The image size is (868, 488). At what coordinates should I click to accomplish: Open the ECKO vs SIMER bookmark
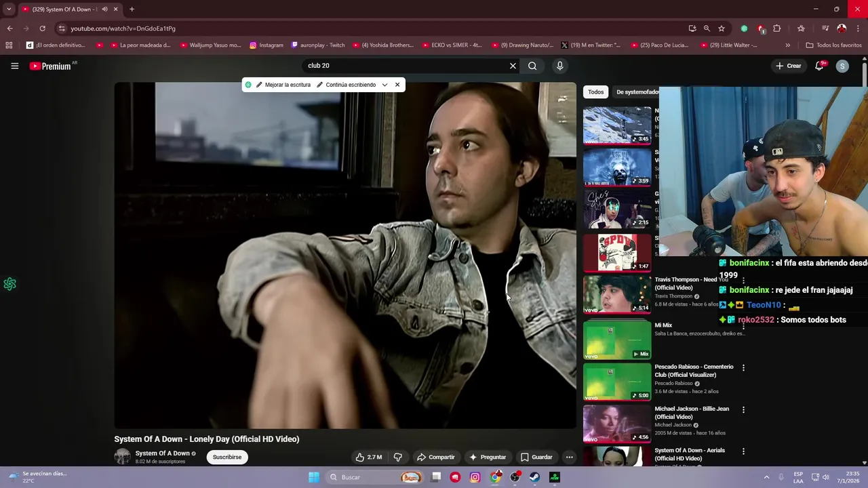(451, 45)
